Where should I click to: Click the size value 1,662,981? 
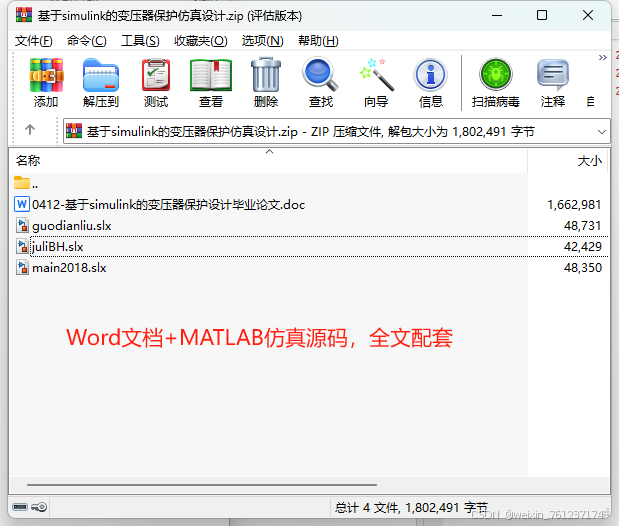pyautogui.click(x=574, y=205)
